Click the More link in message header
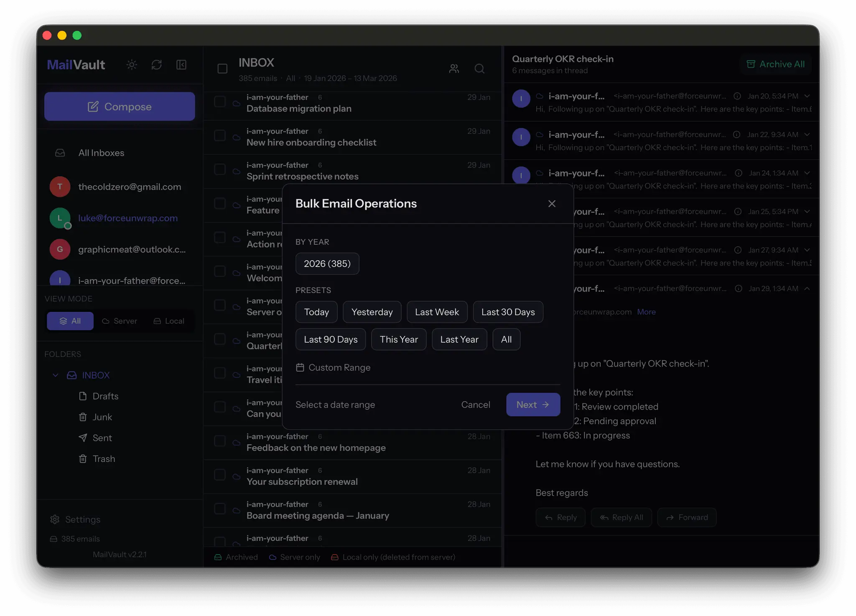Screen dimensions: 856x616 point(646,312)
